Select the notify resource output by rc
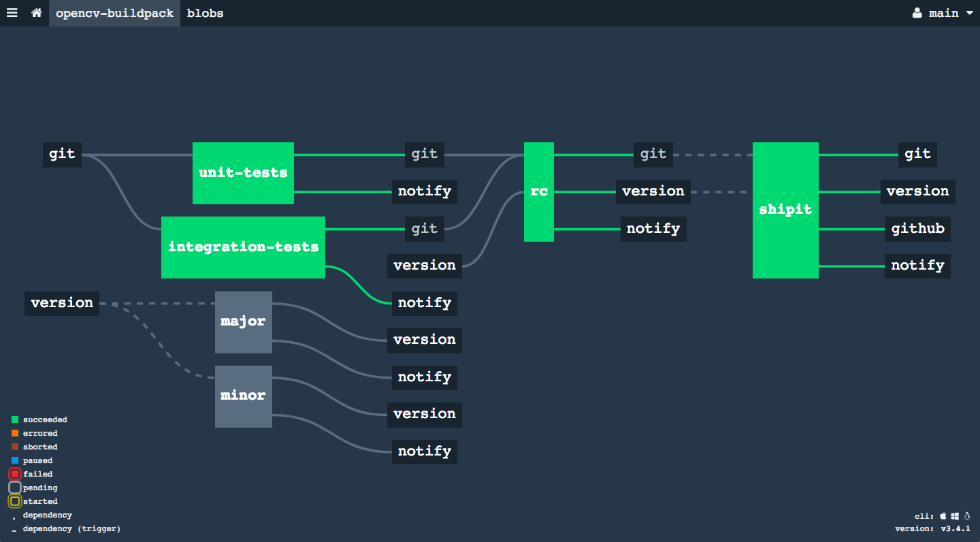 coord(653,229)
